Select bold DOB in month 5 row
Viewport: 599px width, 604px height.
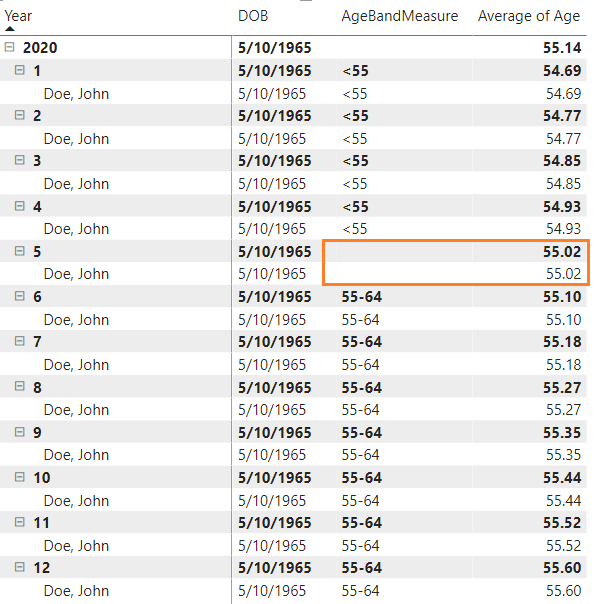(x=274, y=252)
